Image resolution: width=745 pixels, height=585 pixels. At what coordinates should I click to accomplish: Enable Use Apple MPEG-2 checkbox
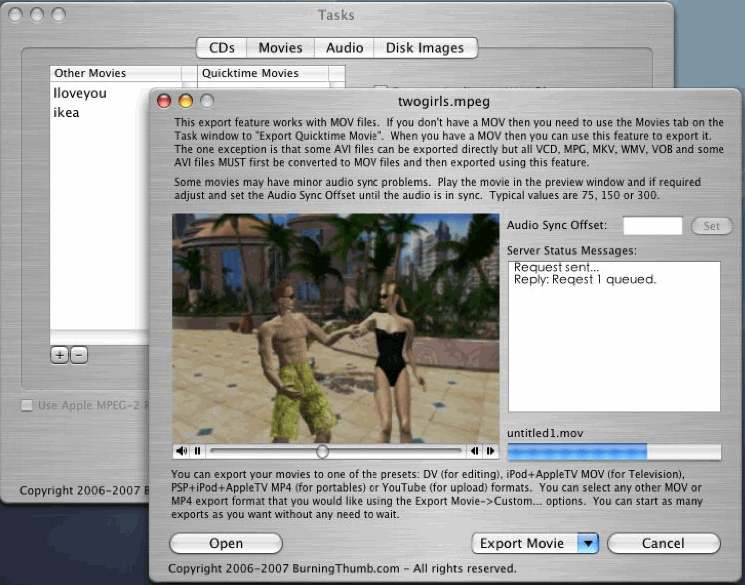[x=27, y=405]
